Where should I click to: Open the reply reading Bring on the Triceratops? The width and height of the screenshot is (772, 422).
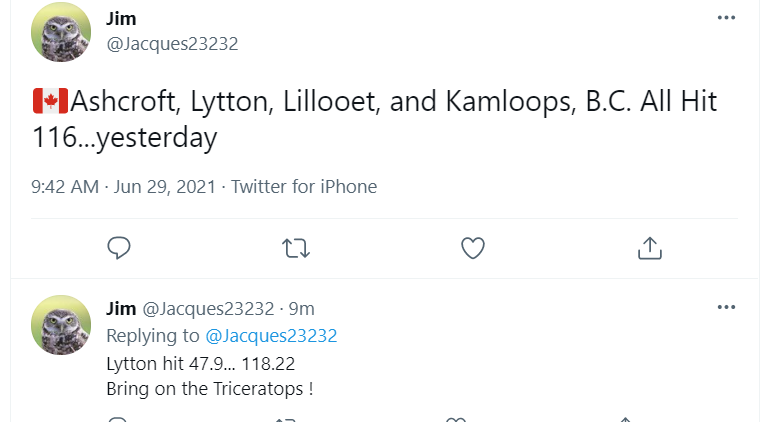(x=209, y=388)
